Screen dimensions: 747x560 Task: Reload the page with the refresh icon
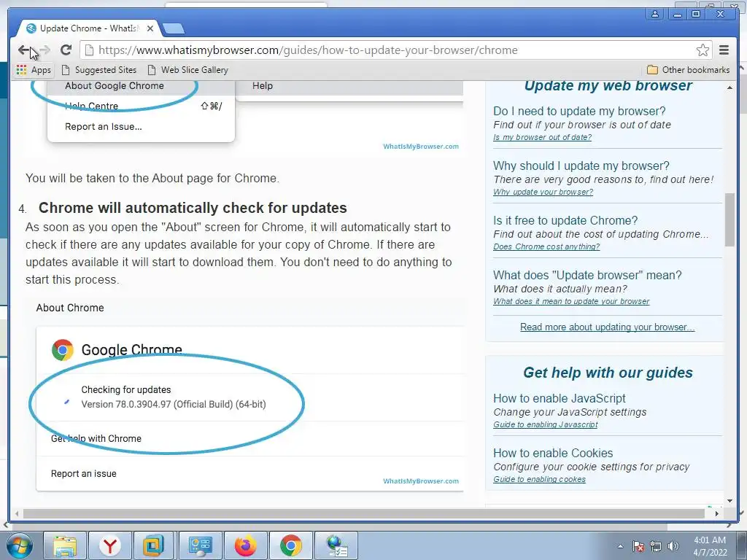(x=66, y=50)
